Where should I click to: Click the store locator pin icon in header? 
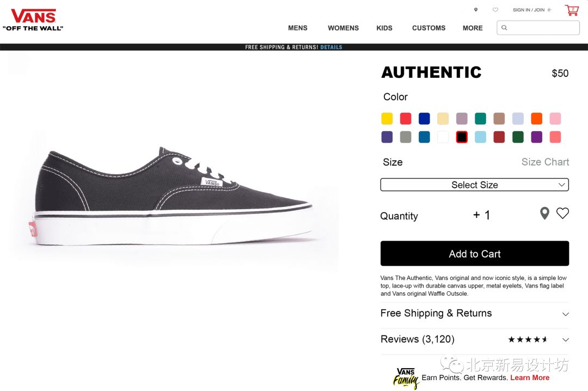(476, 9)
